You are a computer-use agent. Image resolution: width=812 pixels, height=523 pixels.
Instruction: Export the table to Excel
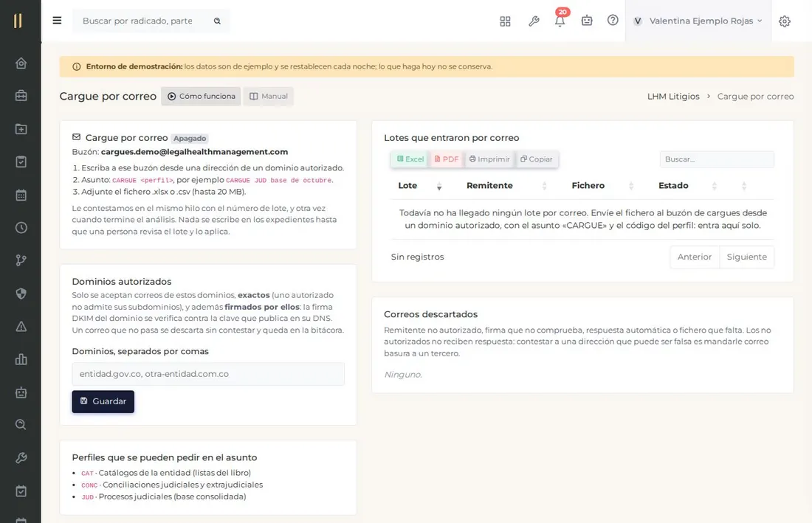coord(410,159)
